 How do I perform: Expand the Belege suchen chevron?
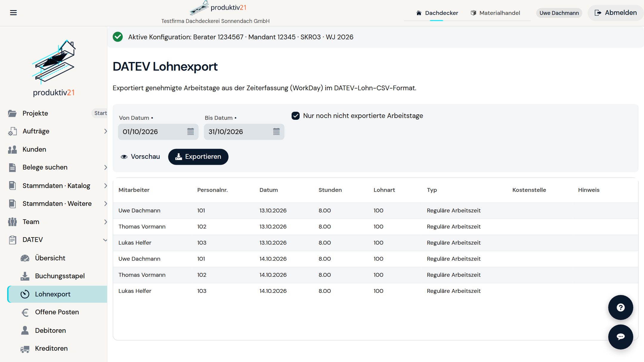pos(105,167)
